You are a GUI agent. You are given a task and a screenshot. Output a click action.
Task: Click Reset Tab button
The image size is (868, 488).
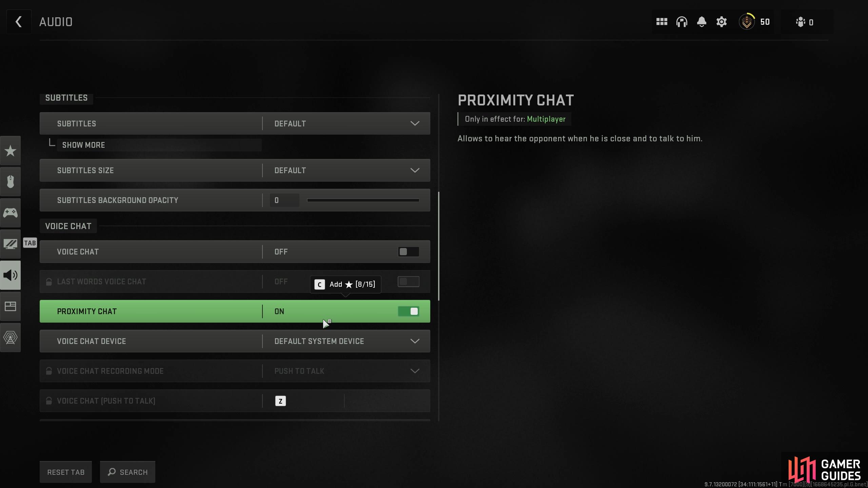(65, 472)
